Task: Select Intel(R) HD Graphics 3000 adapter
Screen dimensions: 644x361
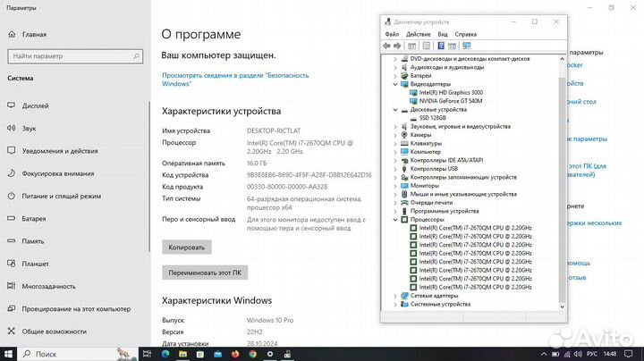Action: click(x=451, y=93)
